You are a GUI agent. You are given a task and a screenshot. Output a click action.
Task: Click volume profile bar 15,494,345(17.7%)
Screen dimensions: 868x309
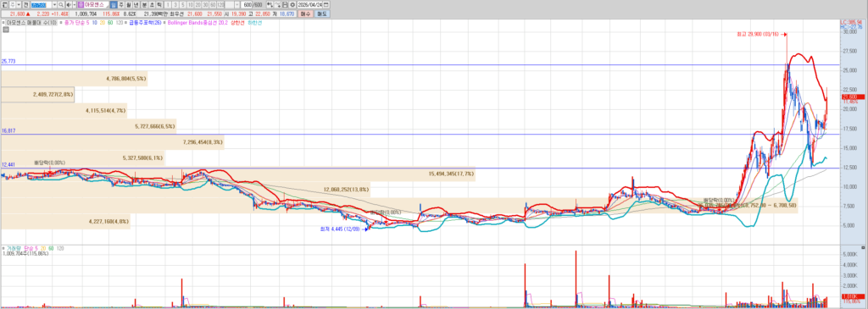click(x=238, y=174)
